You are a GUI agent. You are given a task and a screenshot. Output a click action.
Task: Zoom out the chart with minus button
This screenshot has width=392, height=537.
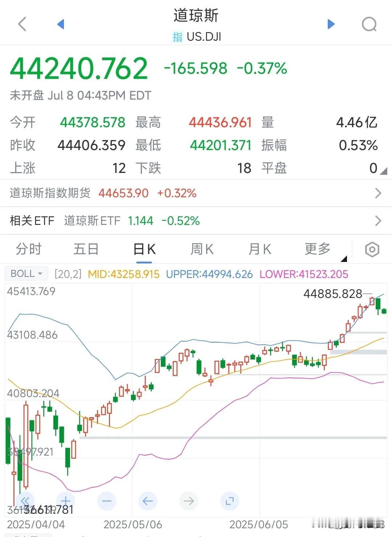(x=107, y=501)
